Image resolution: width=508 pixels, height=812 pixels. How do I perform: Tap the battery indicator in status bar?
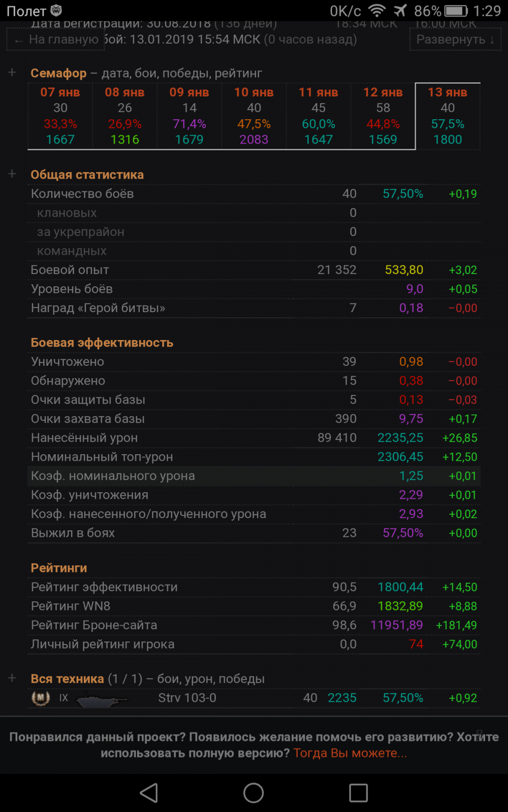coord(456,11)
